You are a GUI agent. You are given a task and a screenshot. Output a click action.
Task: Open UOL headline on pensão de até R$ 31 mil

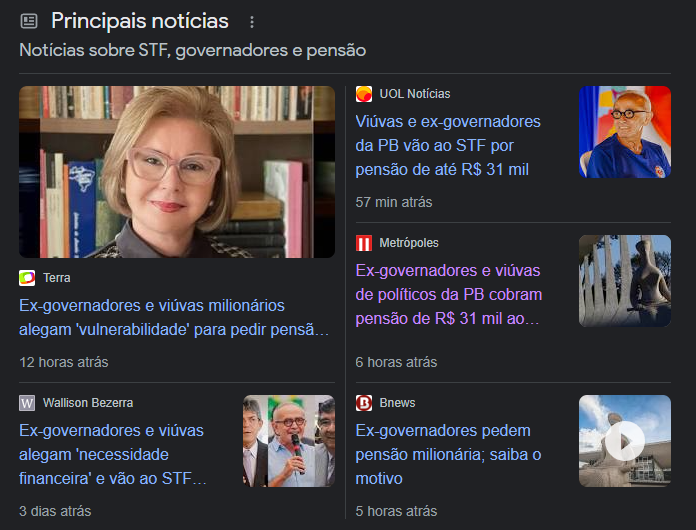(x=448, y=146)
